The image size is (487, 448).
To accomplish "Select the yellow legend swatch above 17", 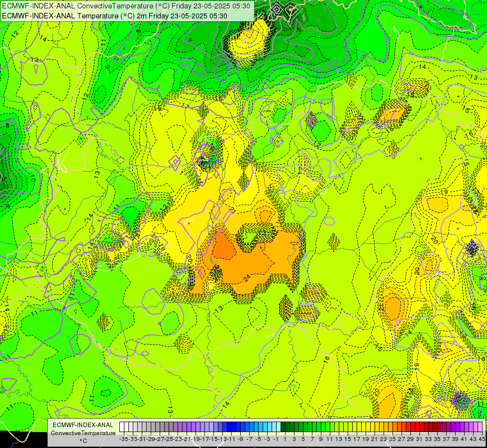I will click(355, 427).
